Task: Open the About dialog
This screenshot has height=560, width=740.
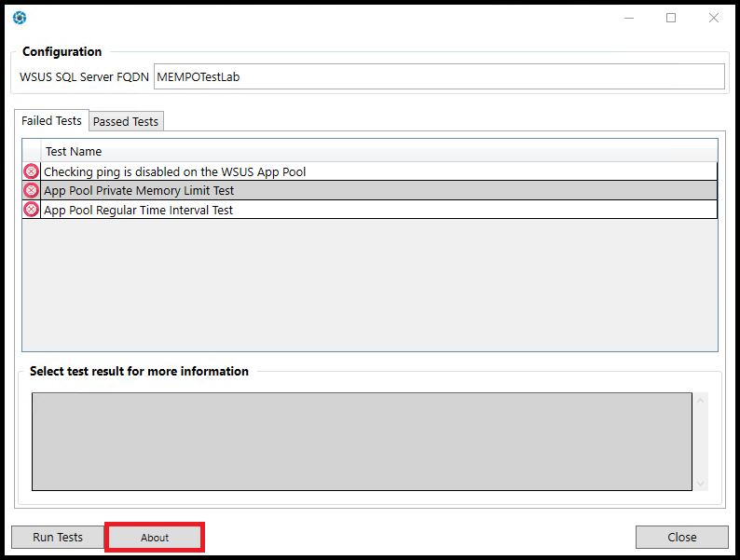Action: pyautogui.click(x=155, y=538)
